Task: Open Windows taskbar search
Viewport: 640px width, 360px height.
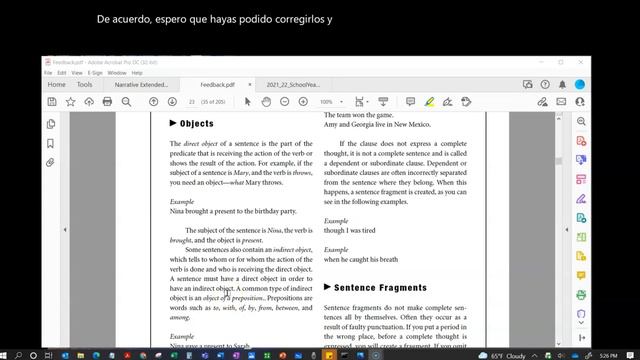Action: pos(18,356)
